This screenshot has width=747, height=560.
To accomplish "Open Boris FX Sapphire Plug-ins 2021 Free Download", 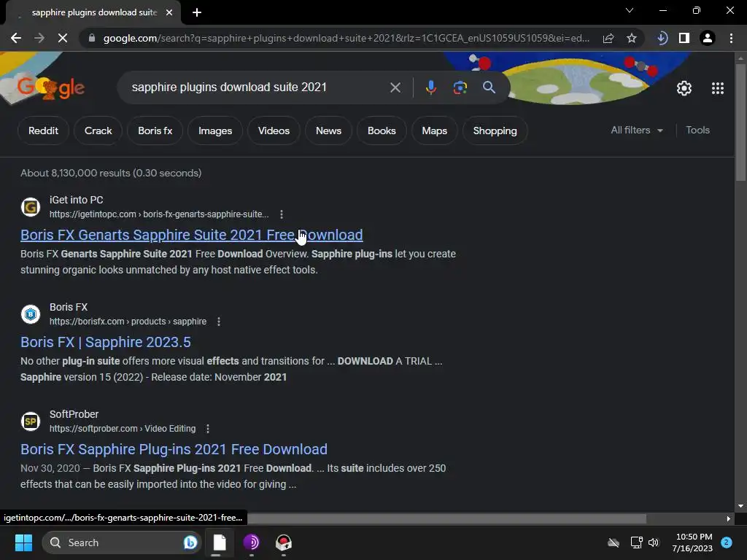I will (x=174, y=449).
